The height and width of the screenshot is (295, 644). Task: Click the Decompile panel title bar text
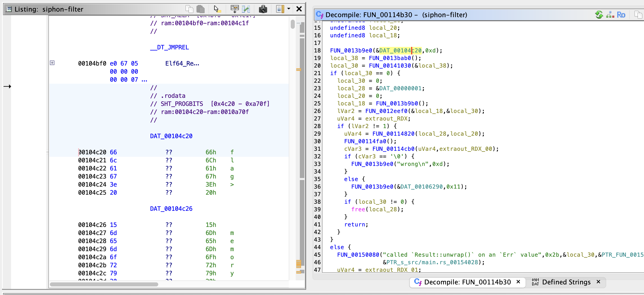tap(396, 15)
